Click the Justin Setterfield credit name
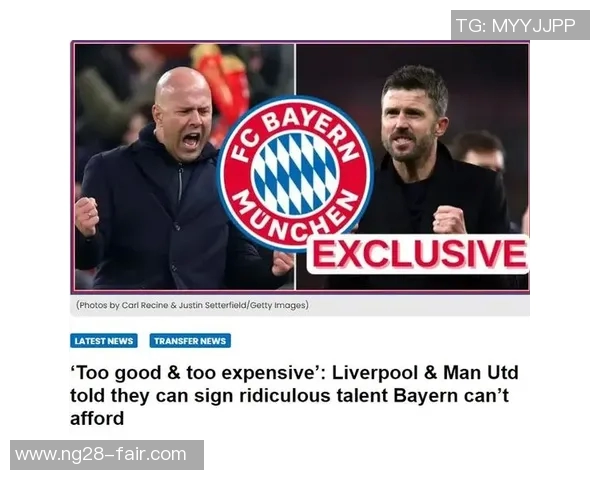 pos(213,305)
